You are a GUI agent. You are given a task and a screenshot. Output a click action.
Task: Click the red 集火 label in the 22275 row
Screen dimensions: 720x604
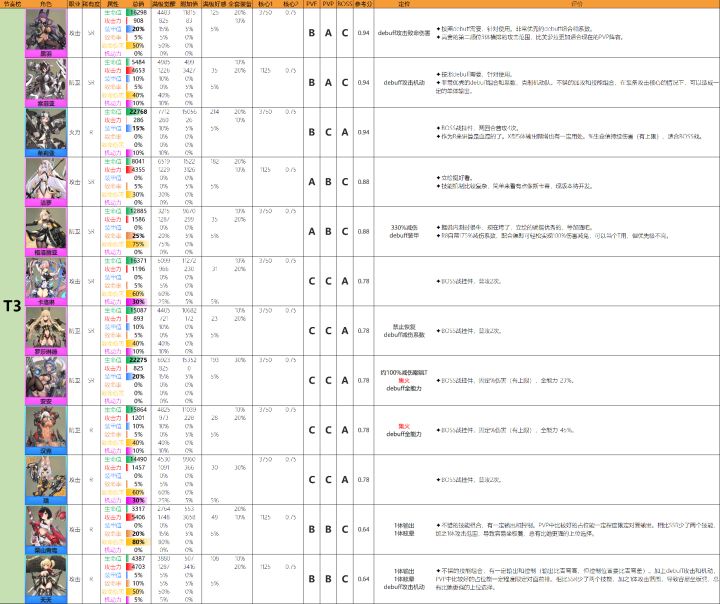pyautogui.click(x=404, y=380)
